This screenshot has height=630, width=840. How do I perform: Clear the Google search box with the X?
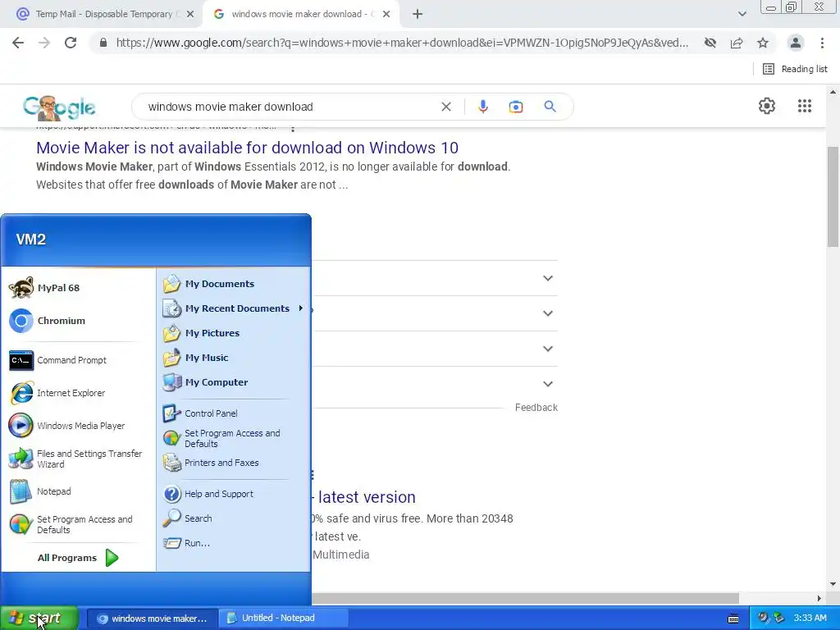[x=445, y=107]
